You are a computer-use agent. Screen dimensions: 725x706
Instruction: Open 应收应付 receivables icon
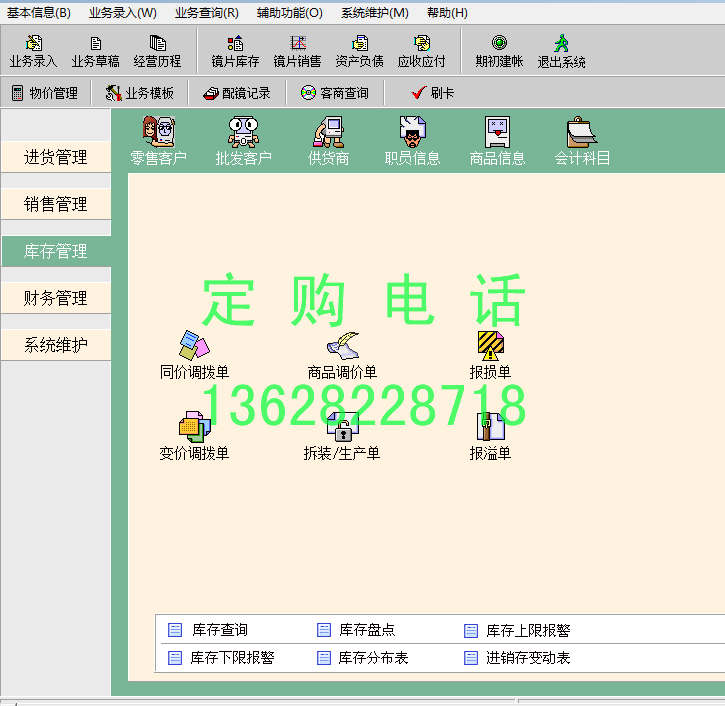click(421, 51)
